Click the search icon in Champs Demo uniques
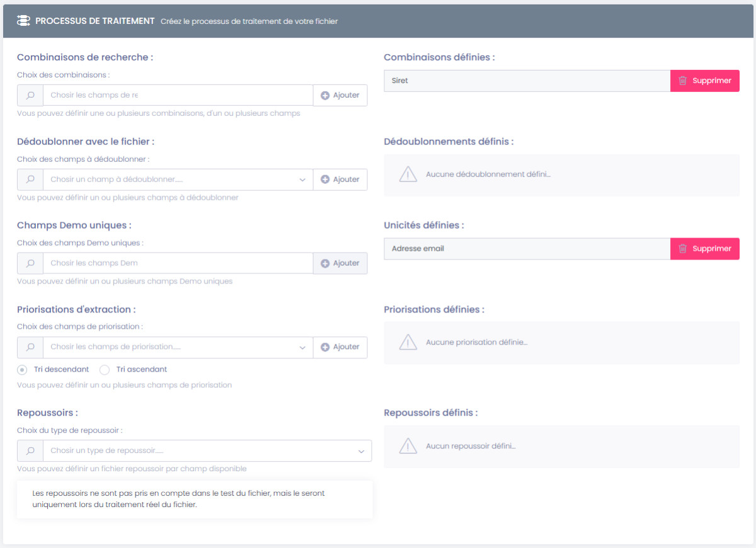This screenshot has width=756, height=548. 30,263
